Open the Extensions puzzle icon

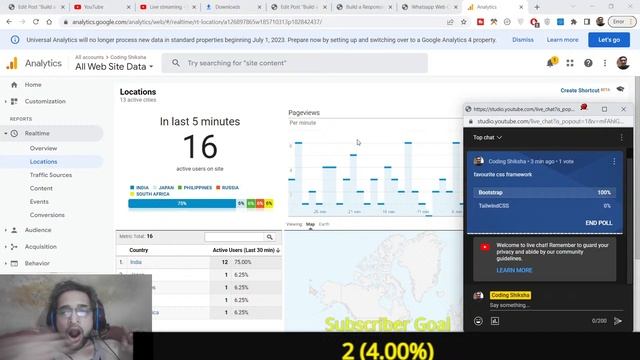click(x=573, y=22)
